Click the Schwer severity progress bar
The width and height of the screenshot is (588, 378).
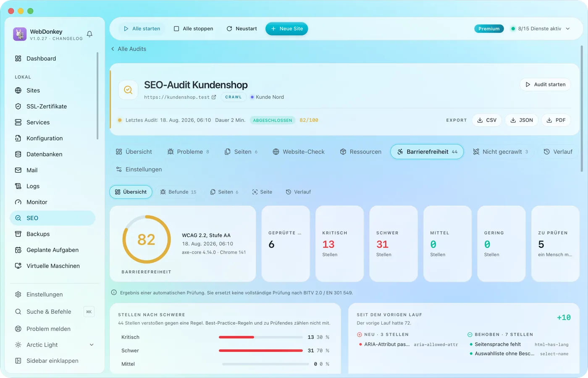pyautogui.click(x=261, y=351)
